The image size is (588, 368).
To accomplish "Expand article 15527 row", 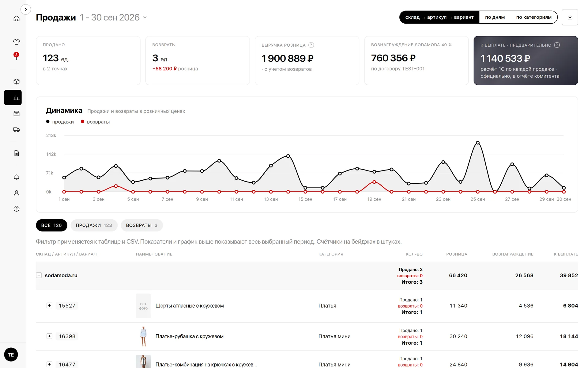I will tap(49, 305).
